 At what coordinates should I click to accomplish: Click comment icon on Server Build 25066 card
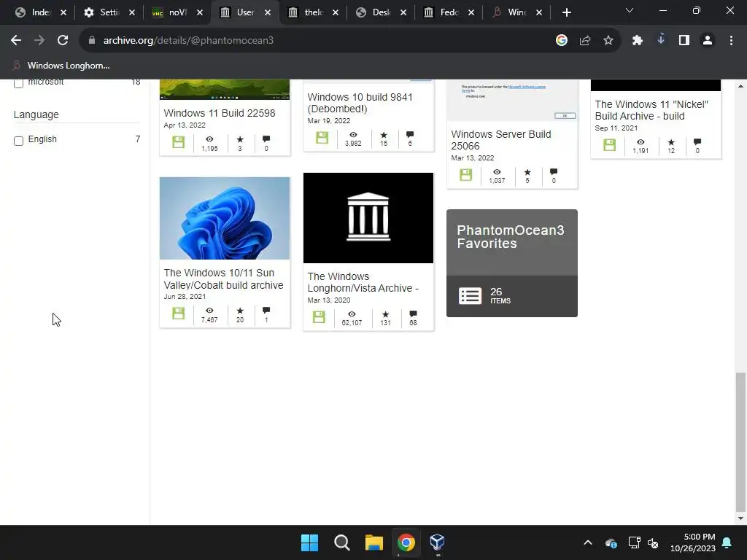click(x=554, y=172)
